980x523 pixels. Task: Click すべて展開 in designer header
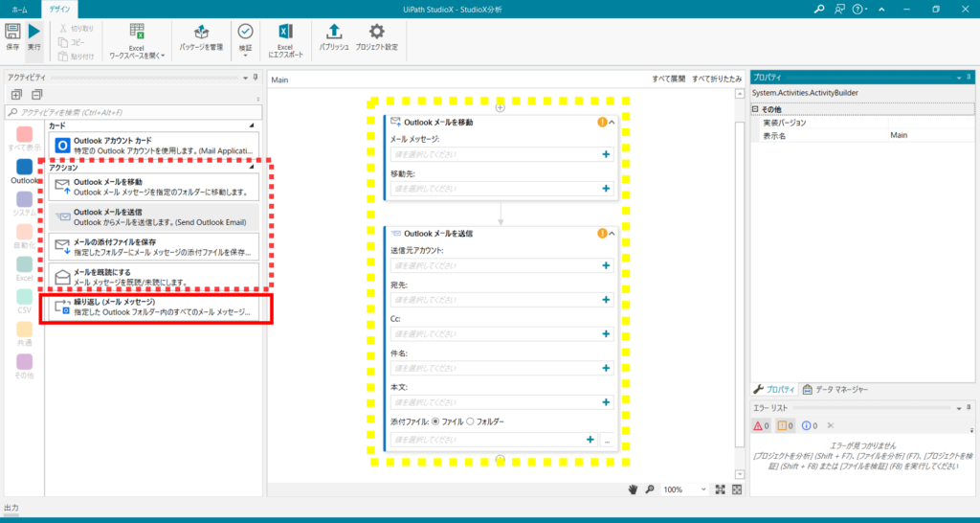click(x=668, y=80)
